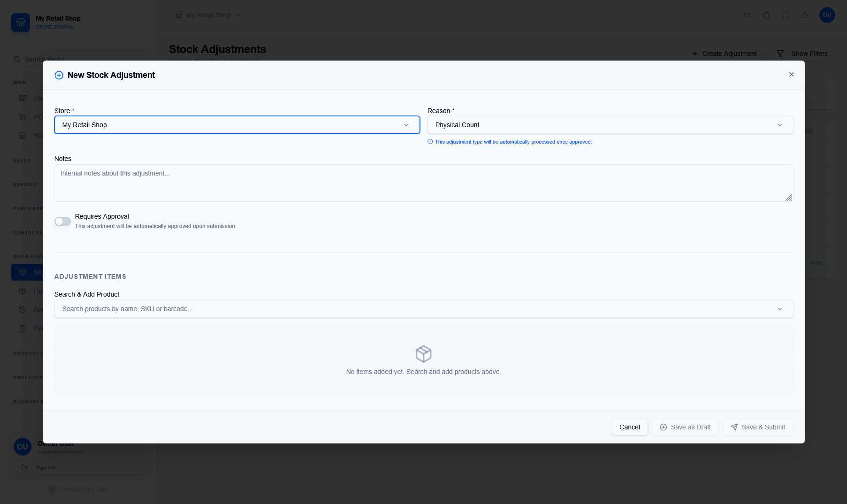Click Save as Draft button
847x504 pixels.
(x=685, y=427)
